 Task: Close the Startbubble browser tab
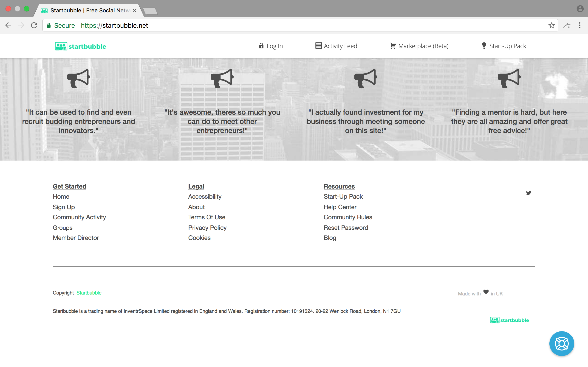tap(135, 11)
